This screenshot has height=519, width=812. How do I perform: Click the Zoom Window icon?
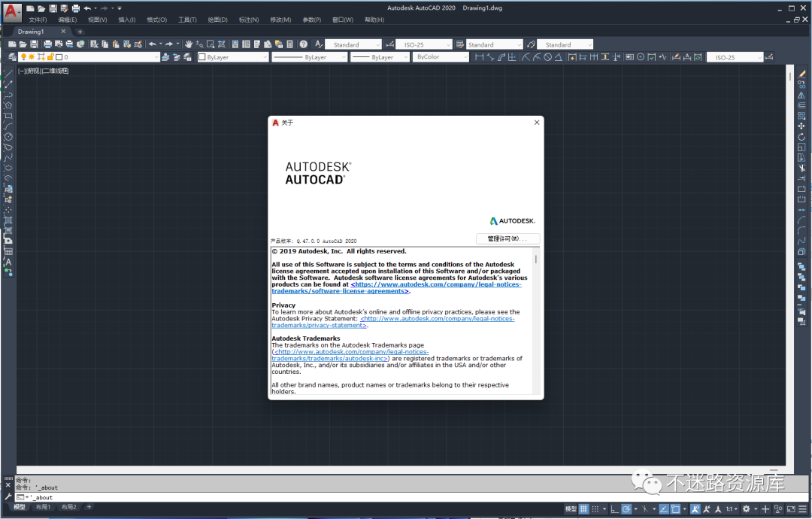[x=211, y=44]
